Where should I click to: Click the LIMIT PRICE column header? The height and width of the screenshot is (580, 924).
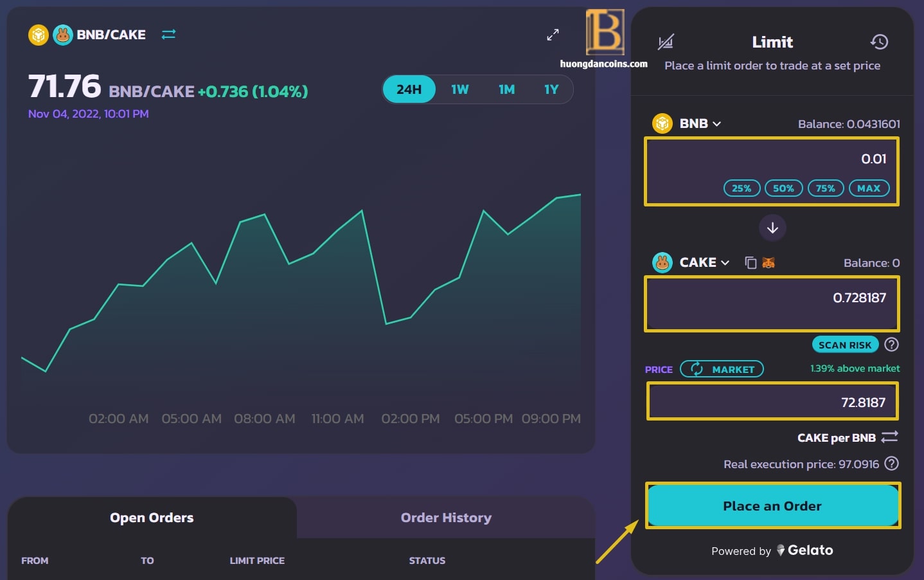coord(257,561)
